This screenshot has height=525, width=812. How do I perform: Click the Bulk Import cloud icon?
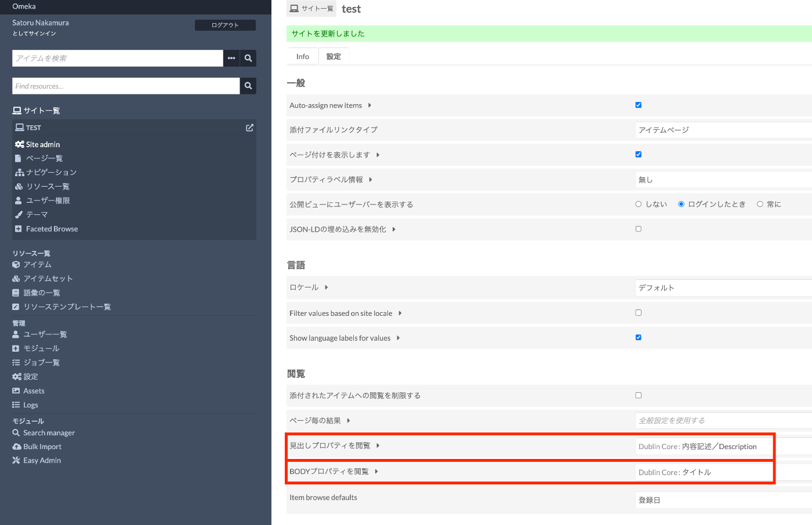tap(17, 447)
